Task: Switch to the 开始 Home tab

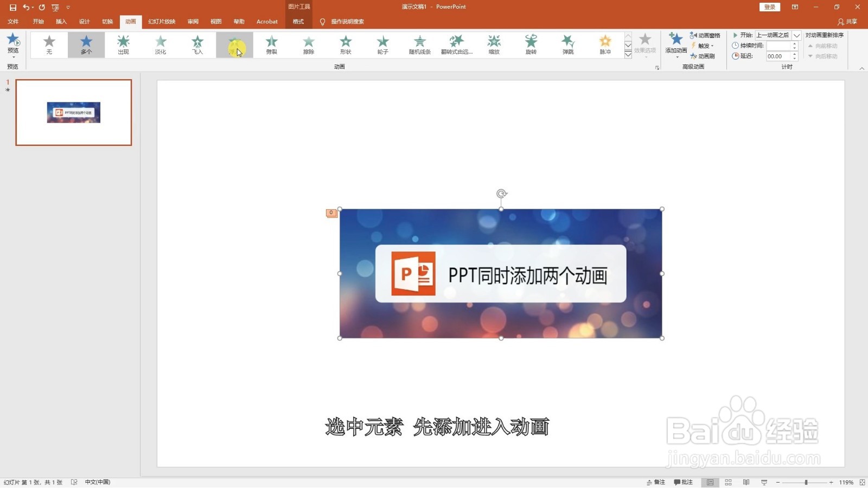Action: 38,22
